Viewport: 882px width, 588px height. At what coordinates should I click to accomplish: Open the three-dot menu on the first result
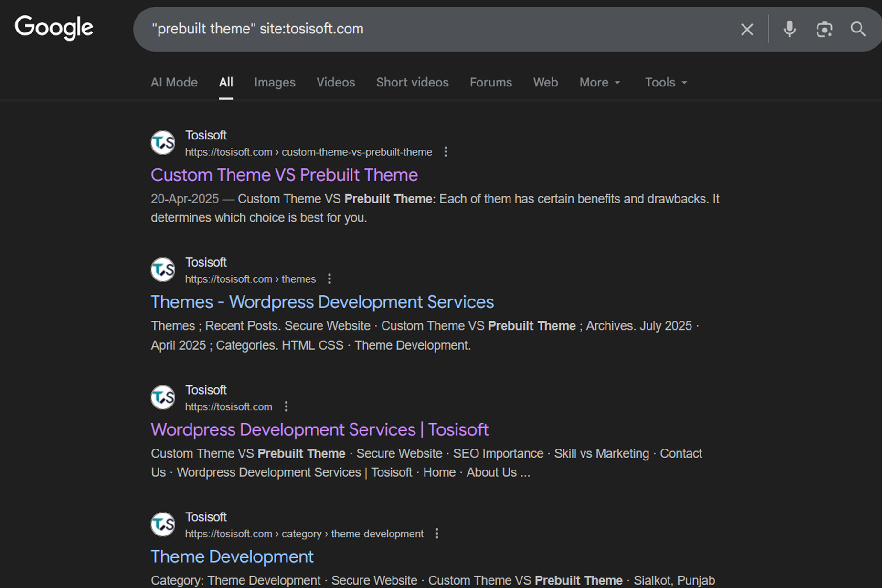[446, 151]
